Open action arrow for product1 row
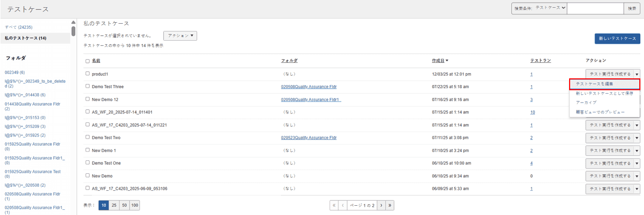This screenshot has width=644, height=215. 637,74
